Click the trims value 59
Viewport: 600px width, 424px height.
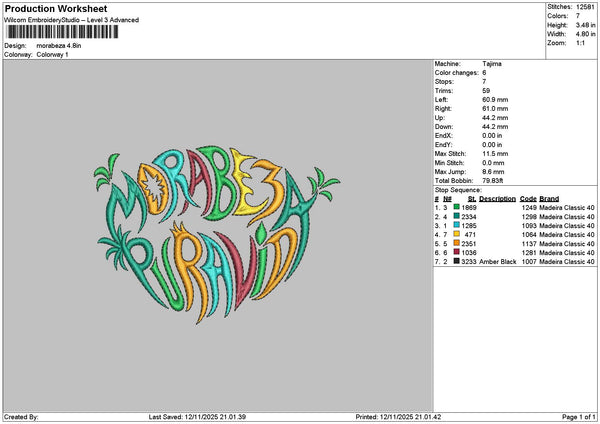(486, 91)
